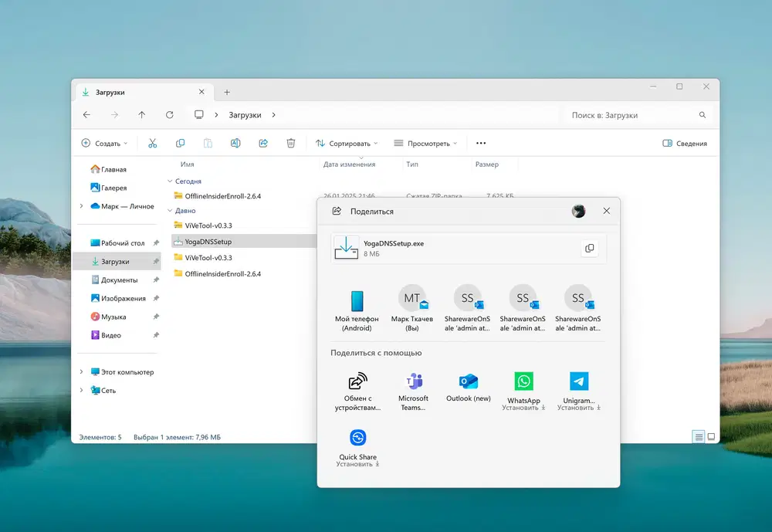Screen dimensions: 772x532
Task: Open the three-dots more options menu
Action: (x=481, y=144)
